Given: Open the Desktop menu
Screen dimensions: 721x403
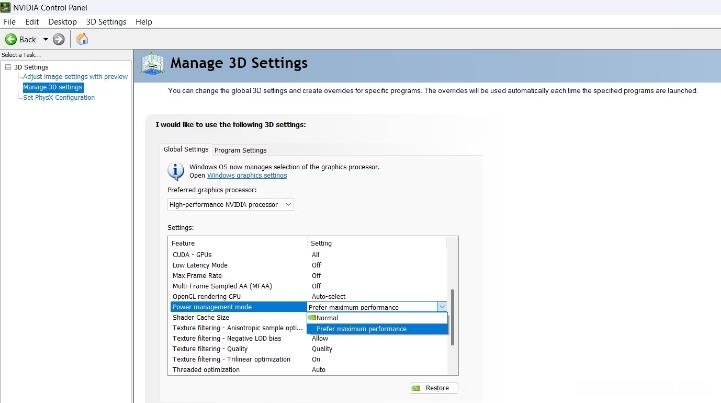Looking at the screenshot, I should [62, 21].
